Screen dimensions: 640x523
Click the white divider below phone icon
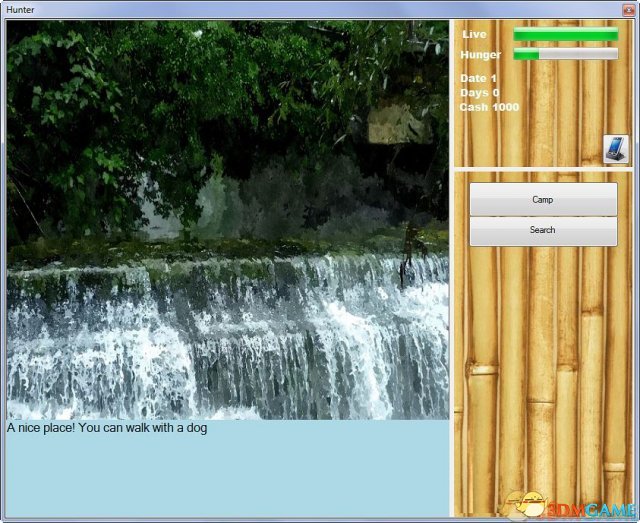tap(542, 168)
